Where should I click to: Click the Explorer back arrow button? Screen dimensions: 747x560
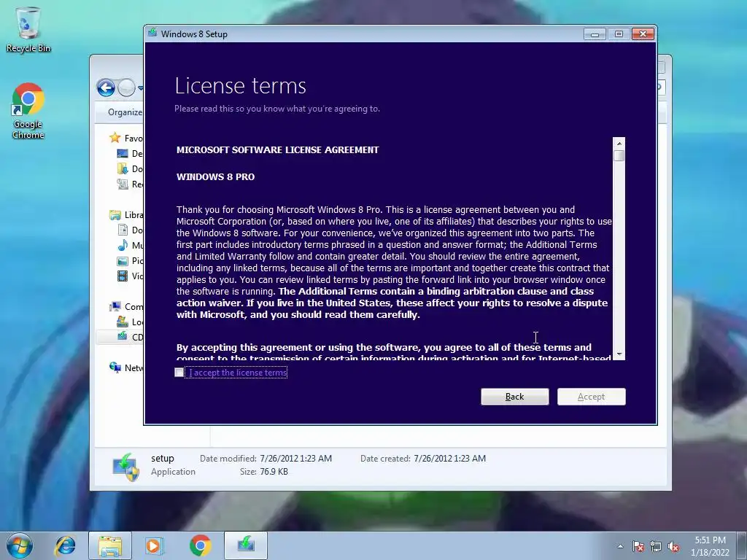[106, 87]
